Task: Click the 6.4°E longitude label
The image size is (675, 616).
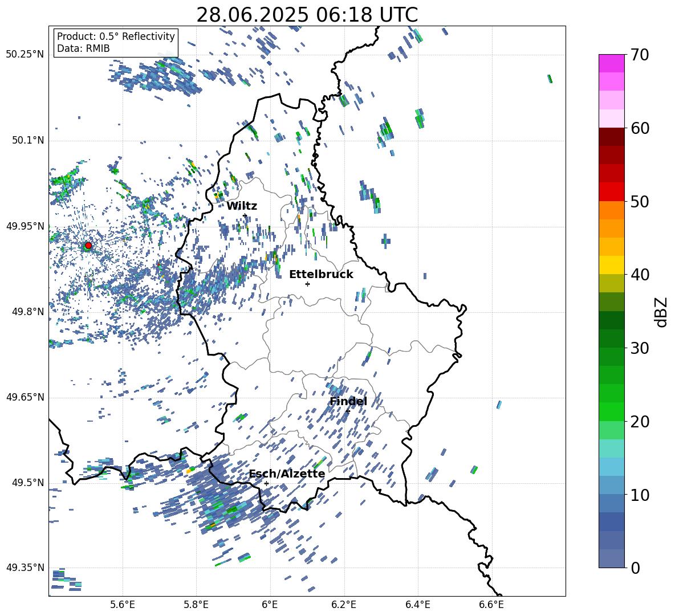Action: [x=417, y=605]
